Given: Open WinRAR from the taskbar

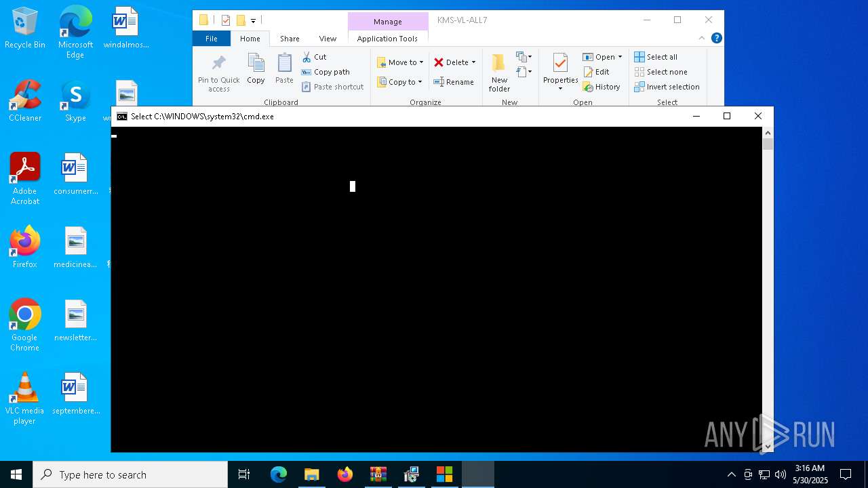Looking at the screenshot, I should pos(378,474).
